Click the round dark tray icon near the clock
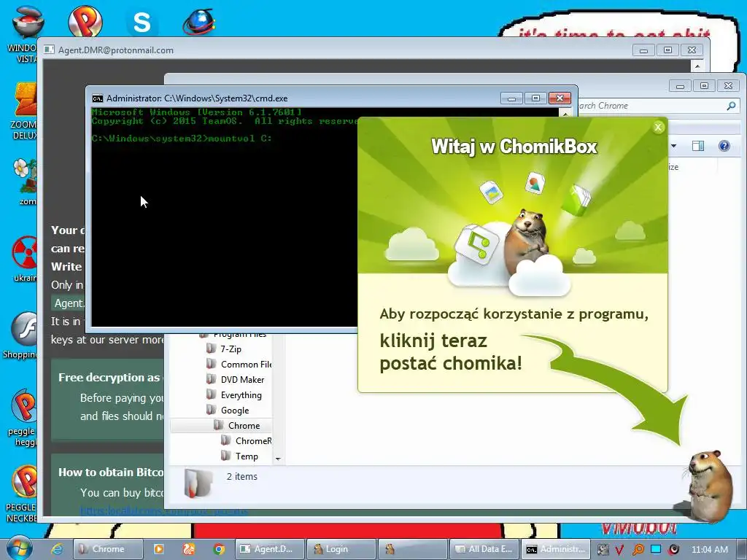The image size is (747, 560). [673, 550]
